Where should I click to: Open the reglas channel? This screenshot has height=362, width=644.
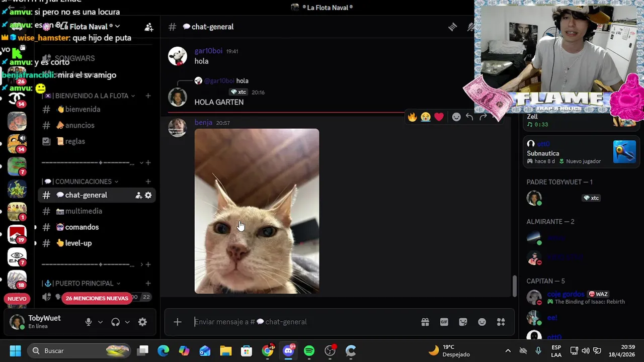[97, 141]
